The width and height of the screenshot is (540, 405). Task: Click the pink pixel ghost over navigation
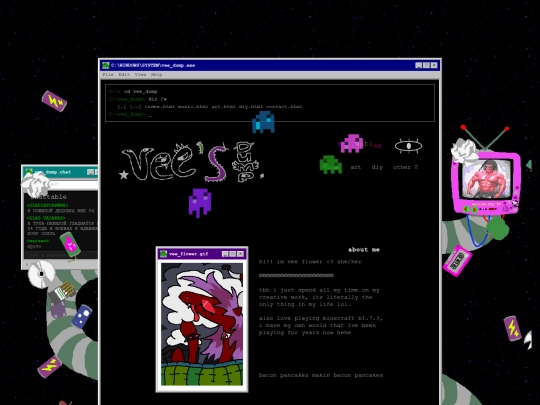352,143
